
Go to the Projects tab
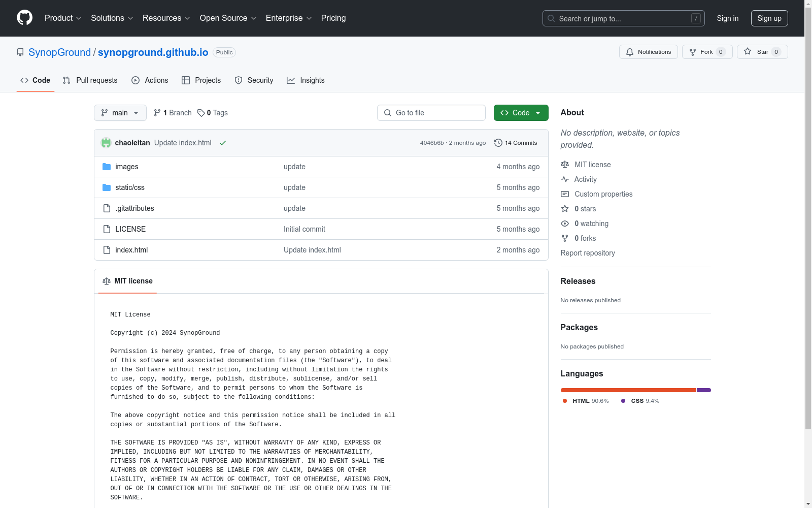pos(201,80)
